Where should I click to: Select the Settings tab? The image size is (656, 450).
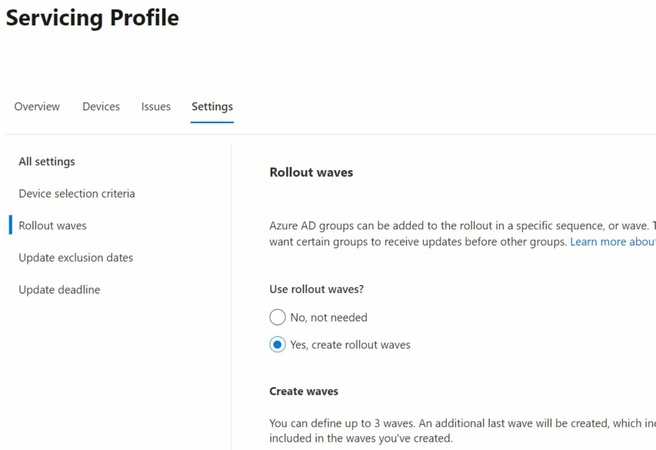click(x=212, y=107)
